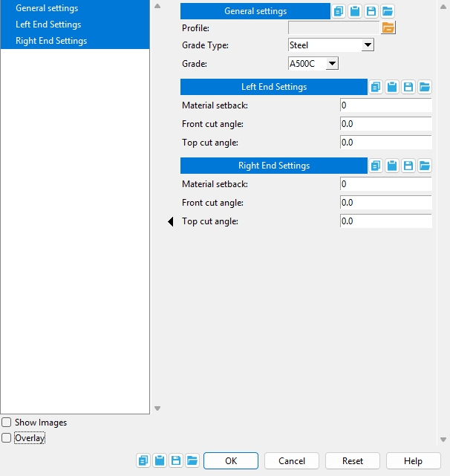This screenshot has height=476, width=450.
Task: Select General settings in the left list
Action: (x=47, y=8)
